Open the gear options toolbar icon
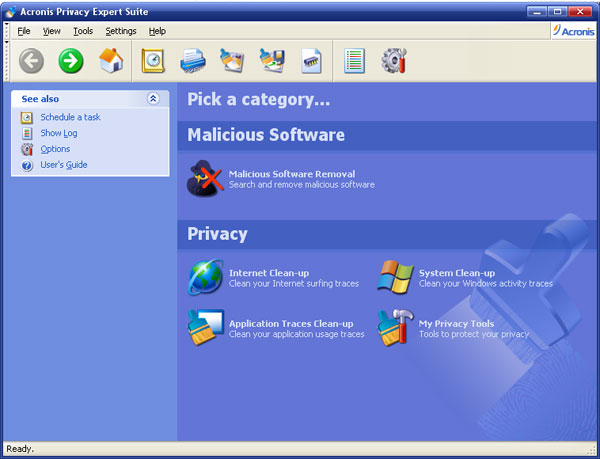Image resolution: width=600 pixels, height=459 pixels. point(394,61)
